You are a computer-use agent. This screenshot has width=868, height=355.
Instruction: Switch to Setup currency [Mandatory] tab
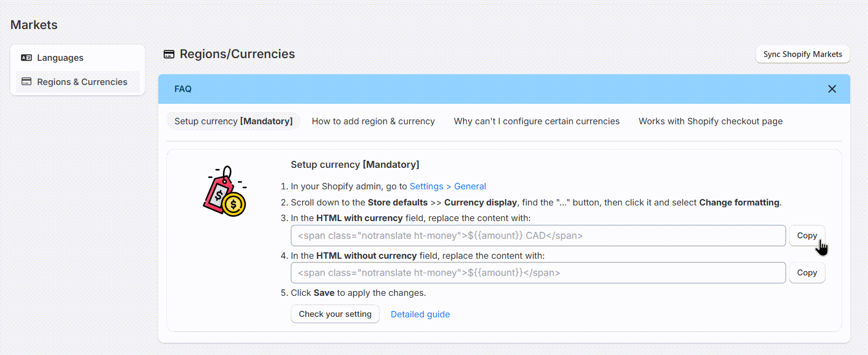233,121
